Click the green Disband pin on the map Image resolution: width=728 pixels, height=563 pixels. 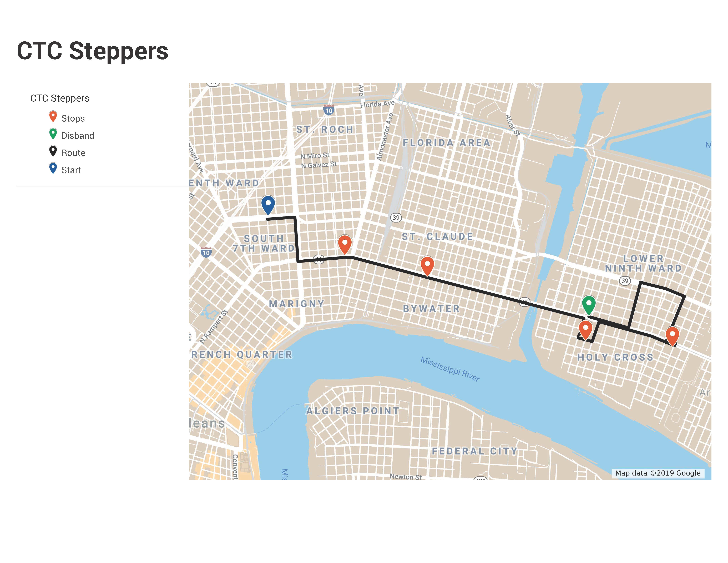589,304
